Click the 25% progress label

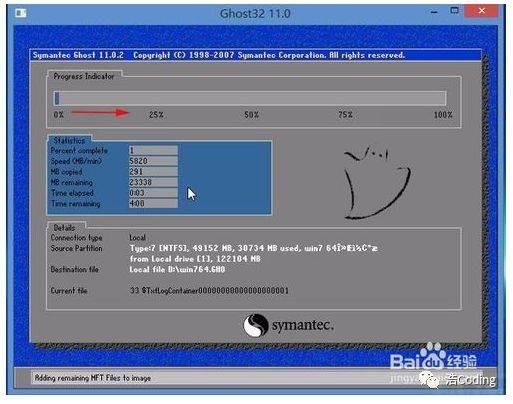[156, 115]
